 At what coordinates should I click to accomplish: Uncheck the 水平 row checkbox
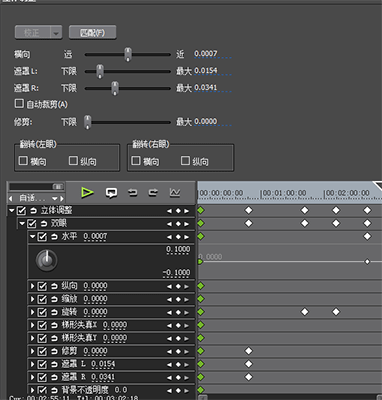coord(42,237)
